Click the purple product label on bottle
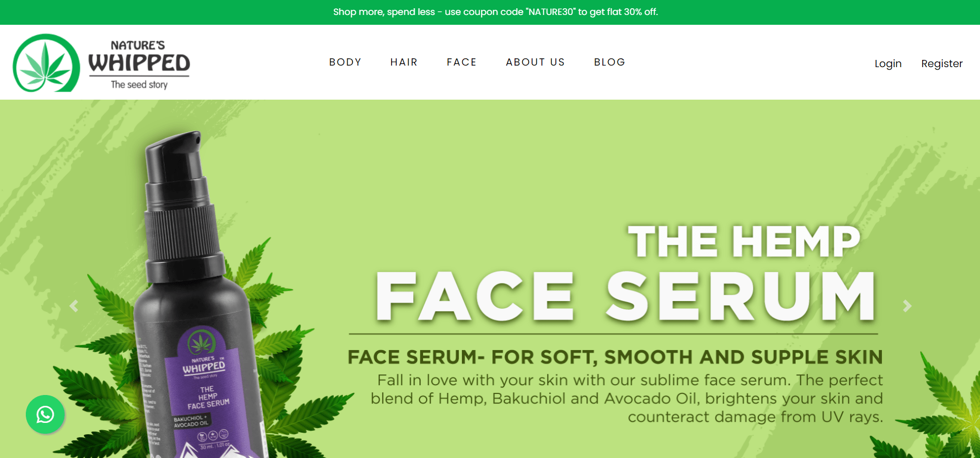The width and height of the screenshot is (980, 458). tap(207, 392)
